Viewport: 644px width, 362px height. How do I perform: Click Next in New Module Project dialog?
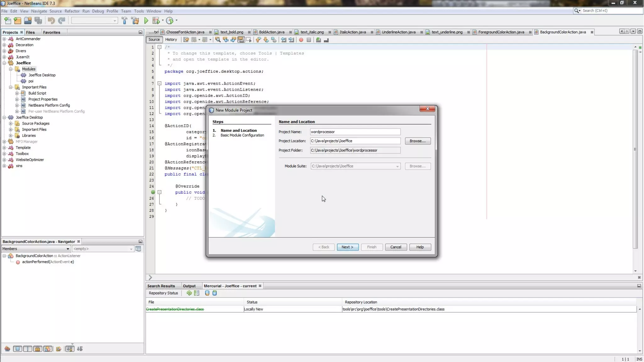point(347,247)
